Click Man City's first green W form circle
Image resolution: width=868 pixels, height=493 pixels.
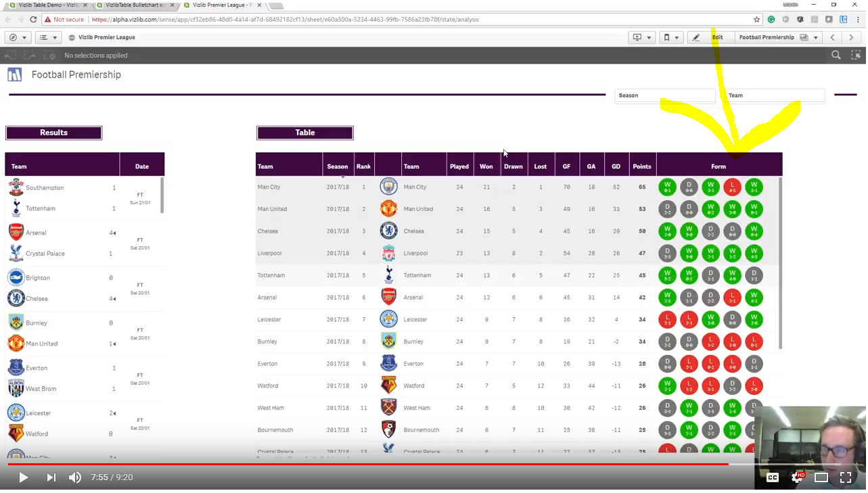(x=667, y=187)
